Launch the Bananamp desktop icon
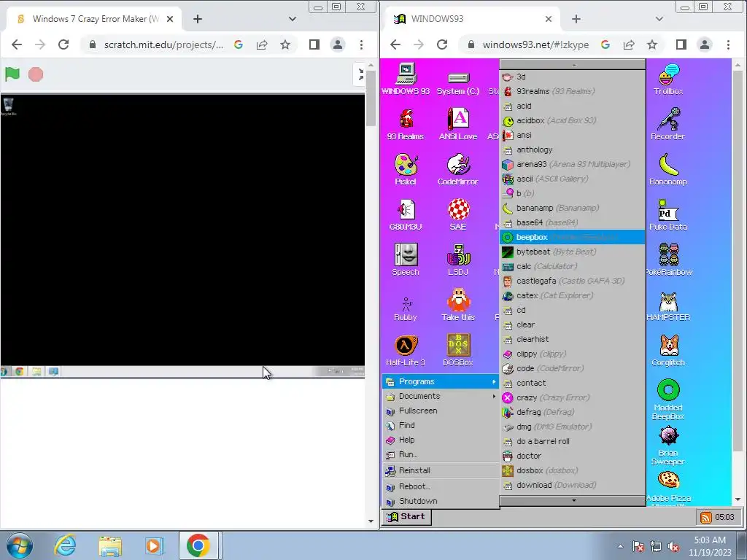This screenshot has height=560, width=747. point(668,169)
